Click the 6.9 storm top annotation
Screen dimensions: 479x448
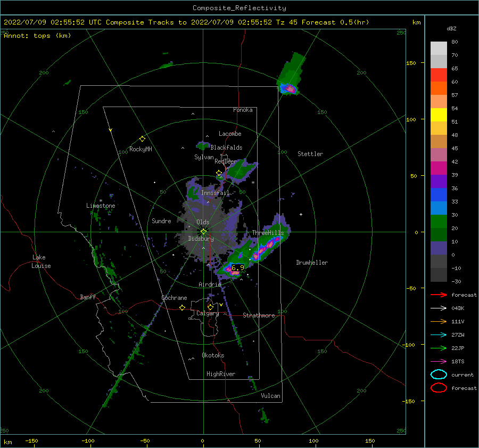point(238,268)
